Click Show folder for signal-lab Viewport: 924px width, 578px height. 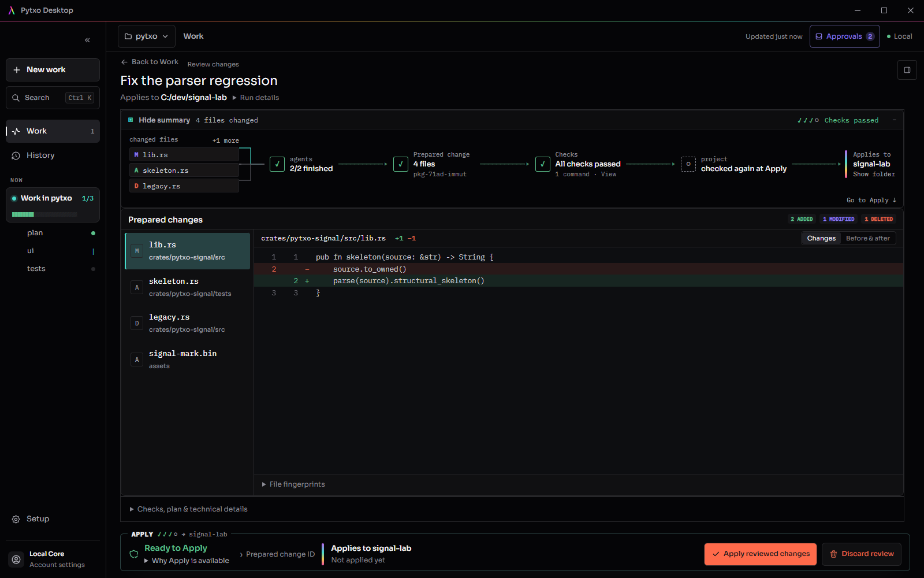coord(874,175)
